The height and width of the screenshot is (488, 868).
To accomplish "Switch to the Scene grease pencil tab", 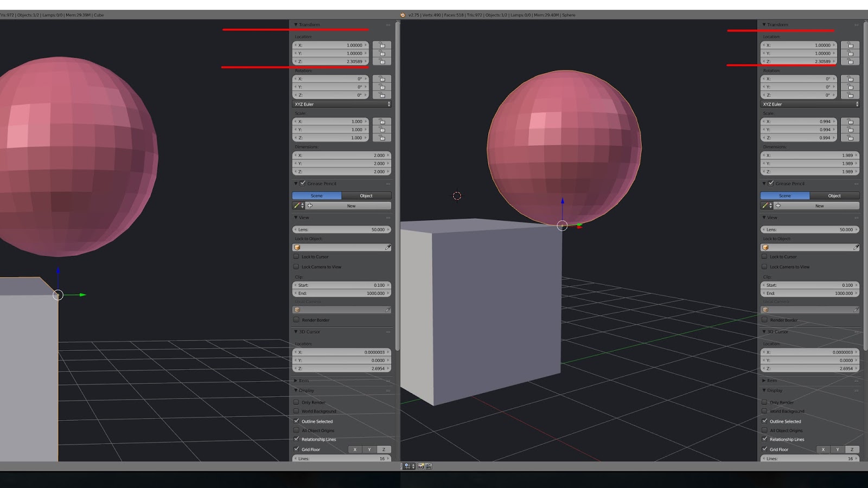I will click(x=316, y=195).
